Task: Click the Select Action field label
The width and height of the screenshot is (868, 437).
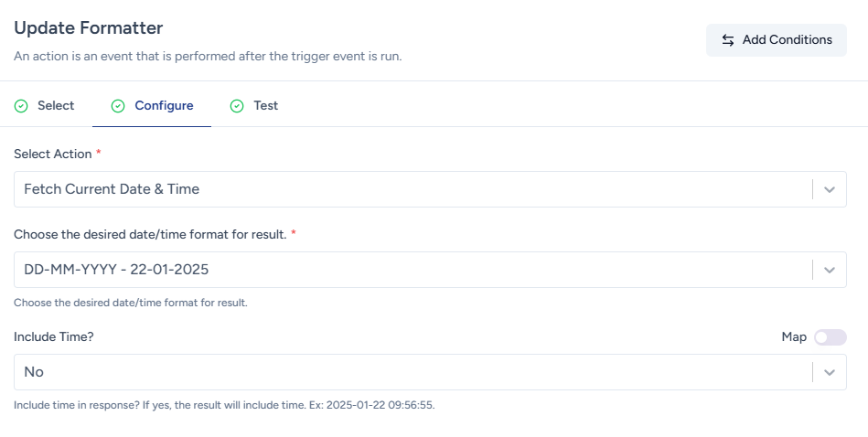Action: [x=53, y=154]
